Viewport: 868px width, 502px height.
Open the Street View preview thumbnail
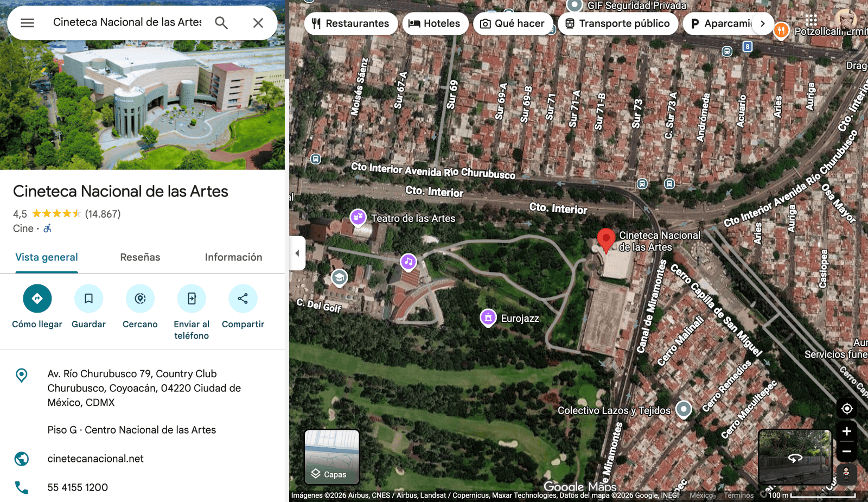point(795,456)
